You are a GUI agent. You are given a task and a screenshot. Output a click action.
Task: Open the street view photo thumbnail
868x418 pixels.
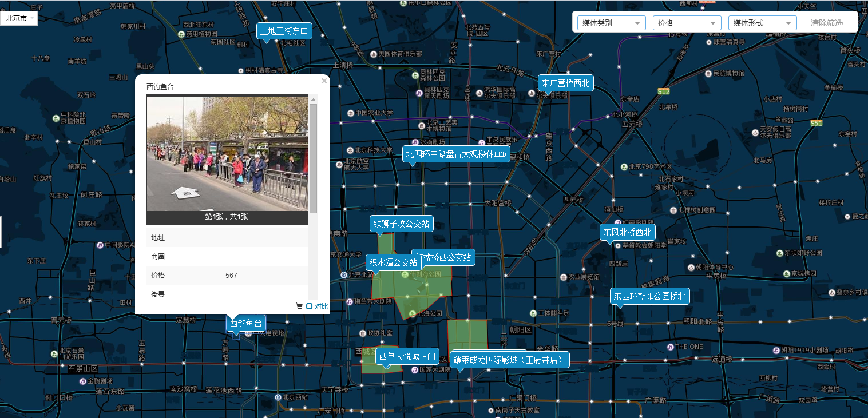click(x=227, y=153)
